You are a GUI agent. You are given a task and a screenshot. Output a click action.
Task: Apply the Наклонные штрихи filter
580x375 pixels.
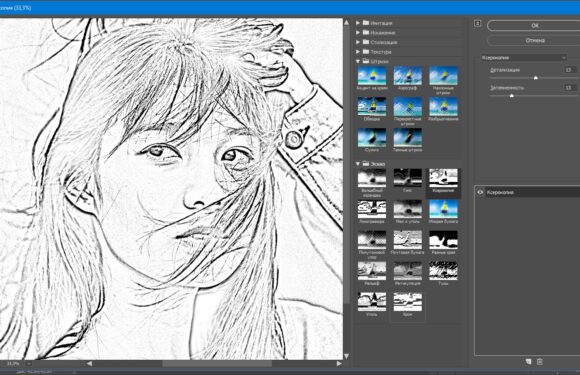[443, 76]
